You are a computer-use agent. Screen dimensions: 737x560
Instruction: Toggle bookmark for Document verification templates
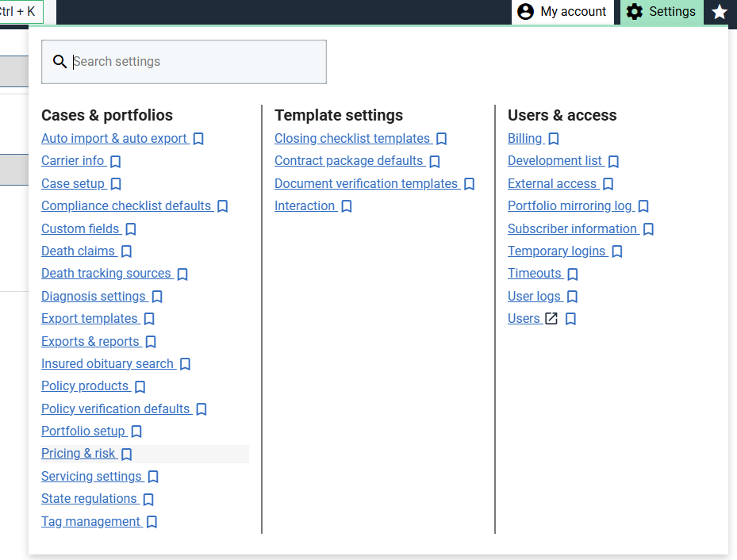pos(469,184)
